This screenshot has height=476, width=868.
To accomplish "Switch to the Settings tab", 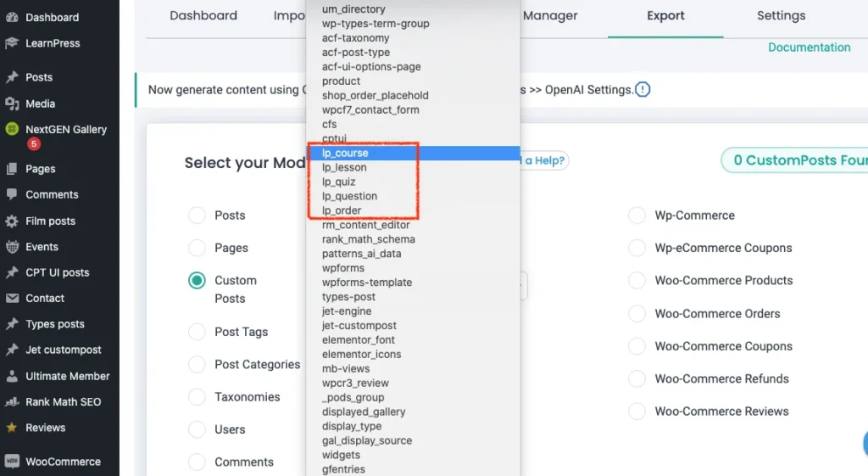I will (781, 16).
